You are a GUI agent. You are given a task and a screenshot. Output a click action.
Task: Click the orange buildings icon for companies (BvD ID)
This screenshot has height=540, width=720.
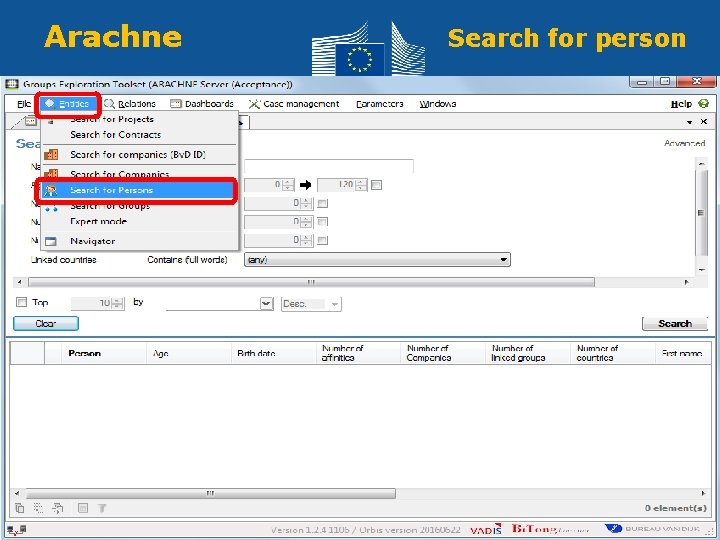click(51, 154)
